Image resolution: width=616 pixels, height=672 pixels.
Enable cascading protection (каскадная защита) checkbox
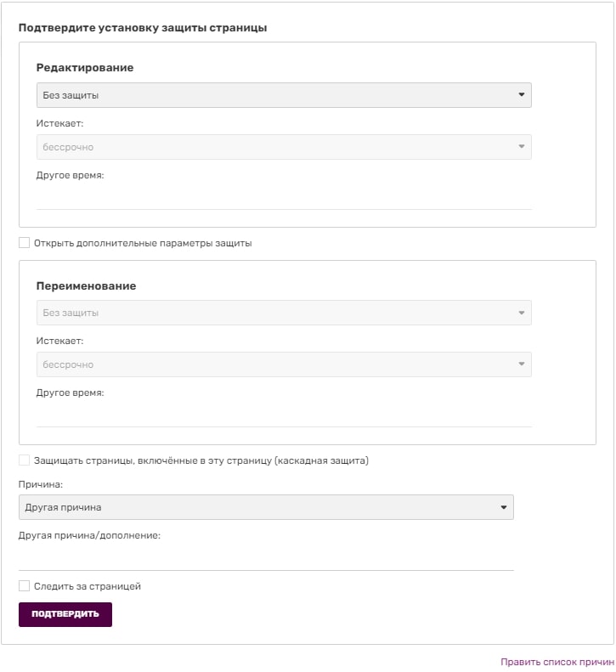pyautogui.click(x=24, y=460)
